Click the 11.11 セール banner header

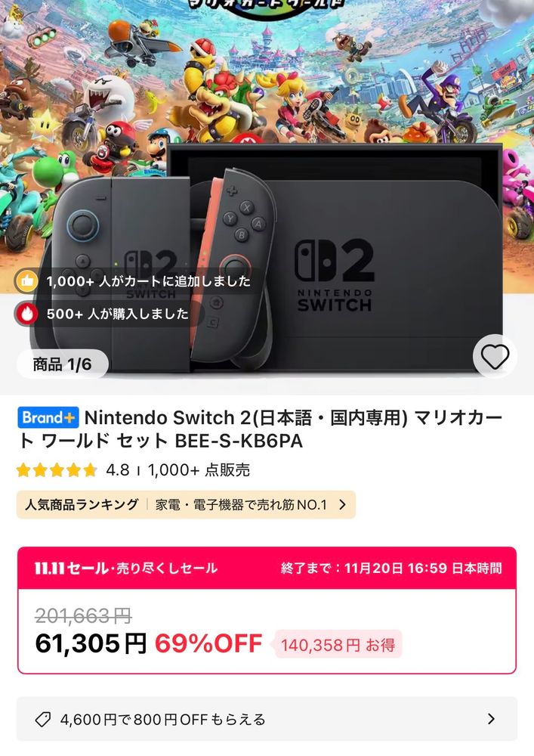point(267,568)
